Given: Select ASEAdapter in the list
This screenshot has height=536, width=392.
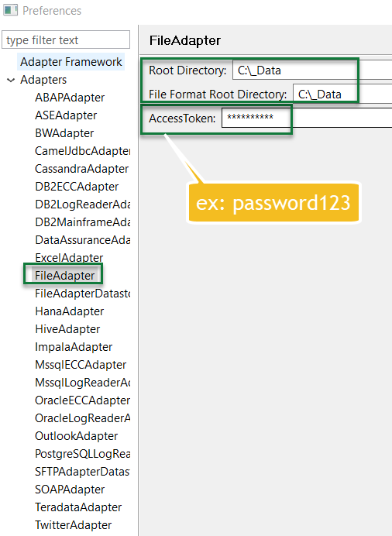Looking at the screenshot, I should [66, 115].
